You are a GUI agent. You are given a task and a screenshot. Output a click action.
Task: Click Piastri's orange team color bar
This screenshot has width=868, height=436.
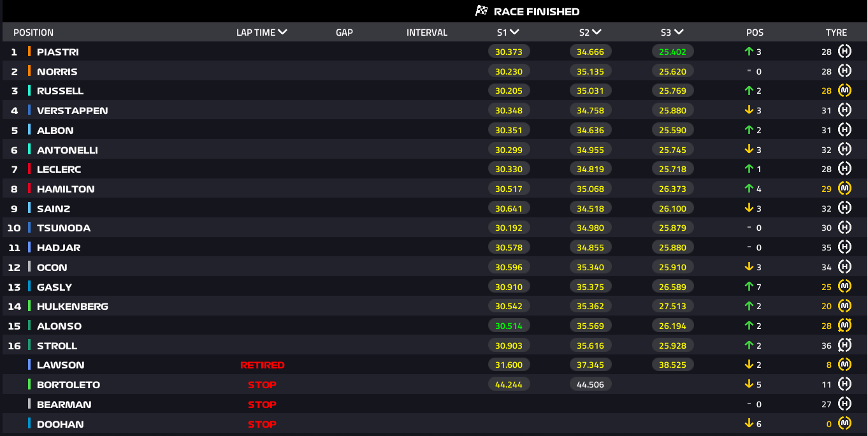point(29,52)
